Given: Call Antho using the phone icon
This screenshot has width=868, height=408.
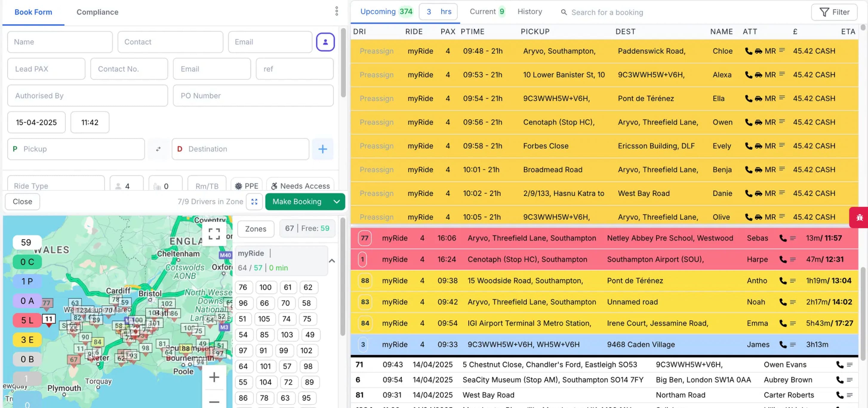Looking at the screenshot, I should coord(783,281).
